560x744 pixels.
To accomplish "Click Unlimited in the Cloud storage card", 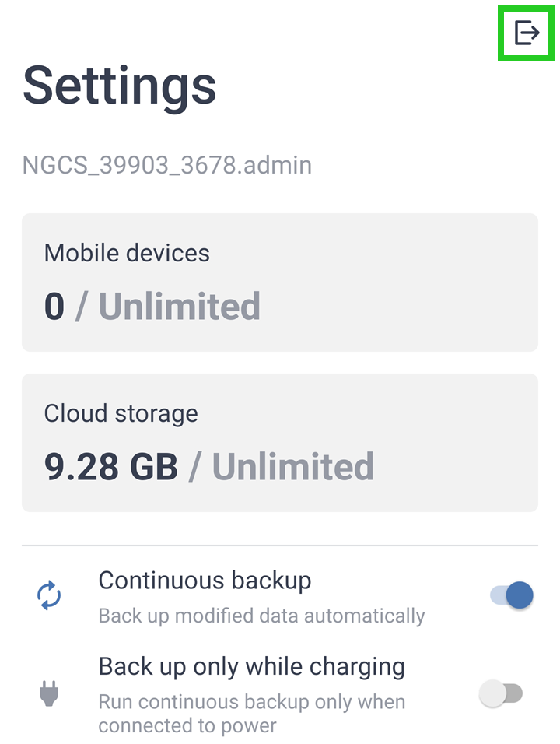I will [292, 467].
